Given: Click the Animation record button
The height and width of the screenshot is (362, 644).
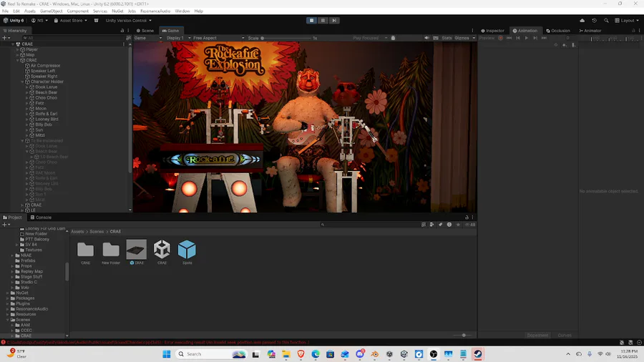Looking at the screenshot, I should (500, 38).
